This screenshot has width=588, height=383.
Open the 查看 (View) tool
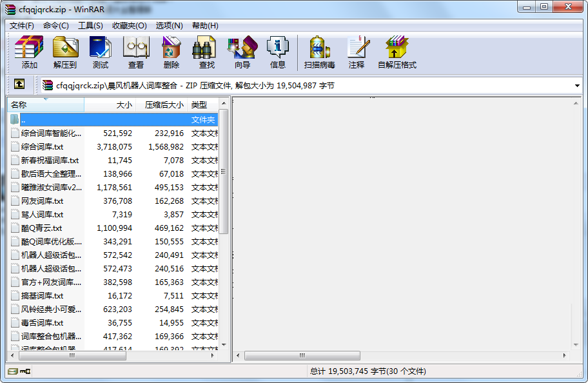click(x=136, y=52)
